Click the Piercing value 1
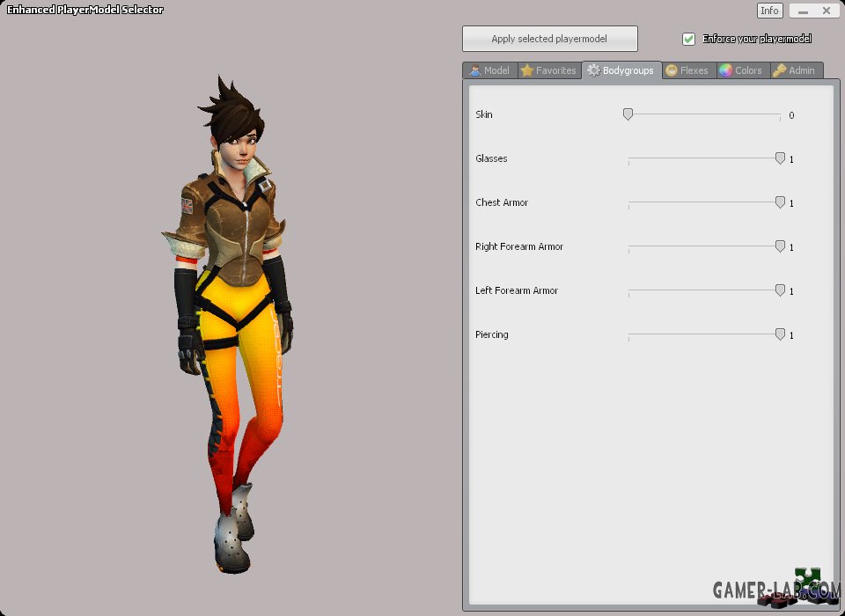The width and height of the screenshot is (845, 616). [791, 335]
